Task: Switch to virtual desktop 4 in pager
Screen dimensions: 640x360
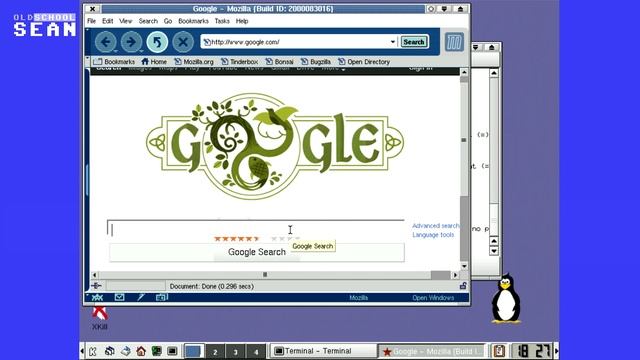Action: pyautogui.click(x=256, y=351)
